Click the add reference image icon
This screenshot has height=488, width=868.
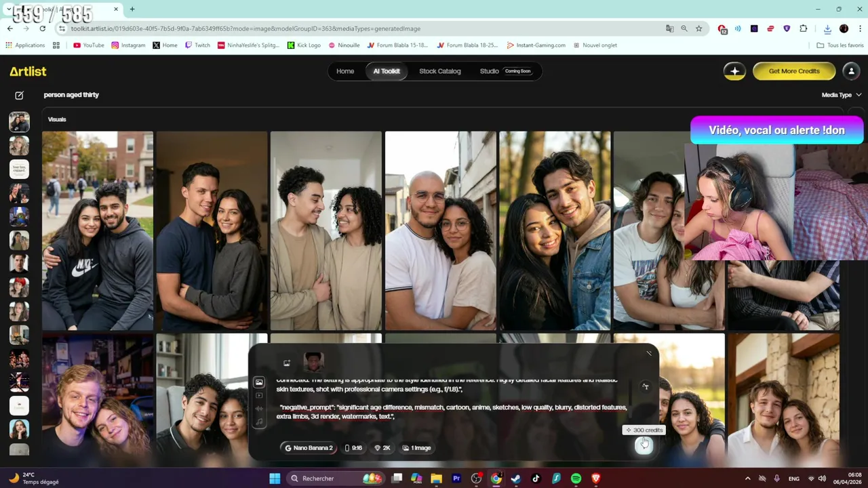point(287,363)
